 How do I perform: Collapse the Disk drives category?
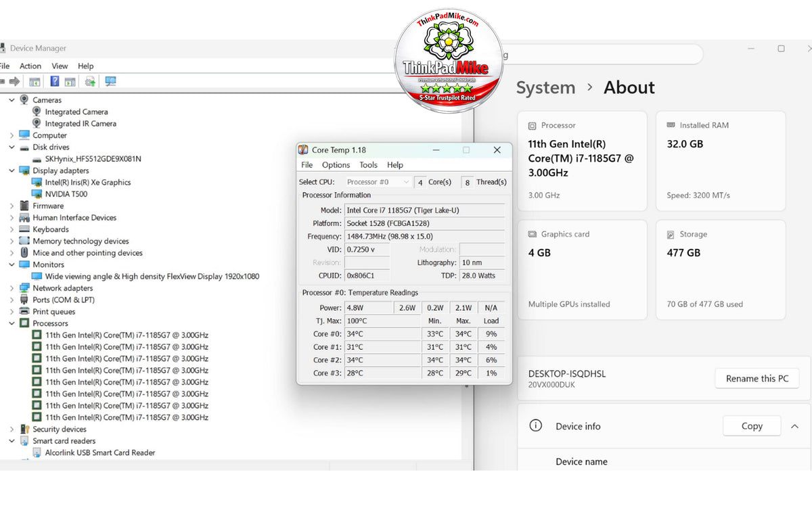point(12,147)
